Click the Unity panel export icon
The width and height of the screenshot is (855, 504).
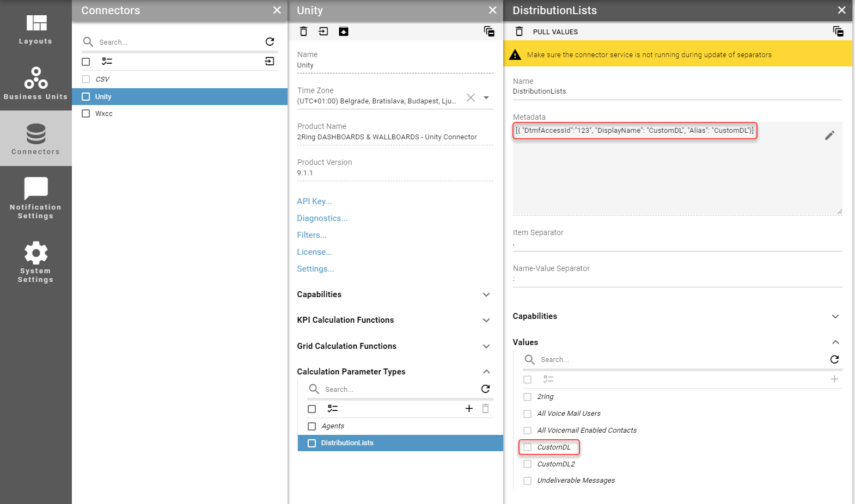pos(323,32)
